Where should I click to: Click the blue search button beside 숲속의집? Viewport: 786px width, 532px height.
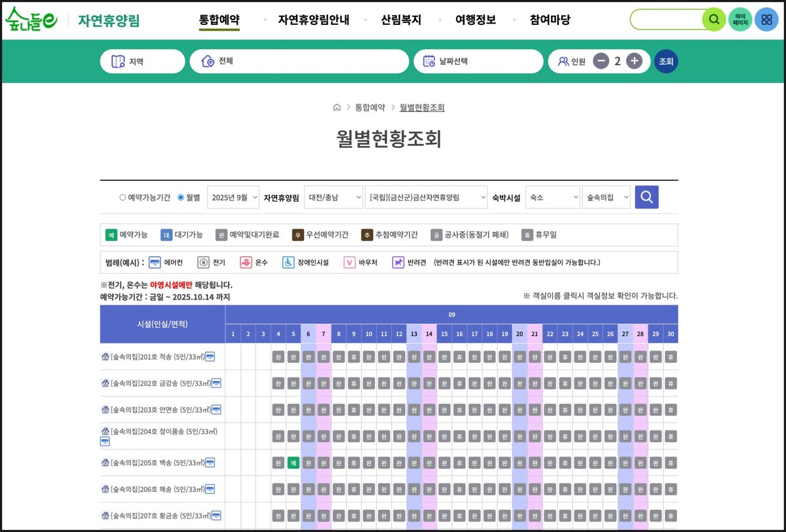point(646,197)
